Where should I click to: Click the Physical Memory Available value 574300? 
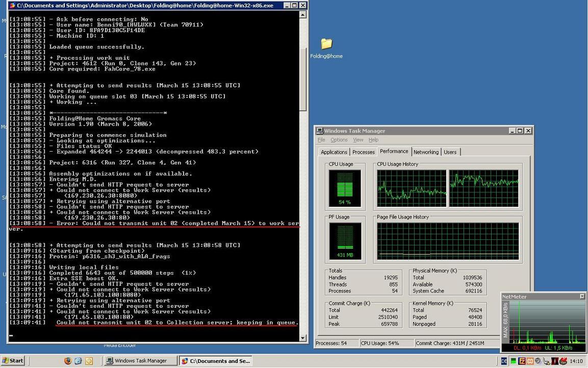[x=474, y=284]
